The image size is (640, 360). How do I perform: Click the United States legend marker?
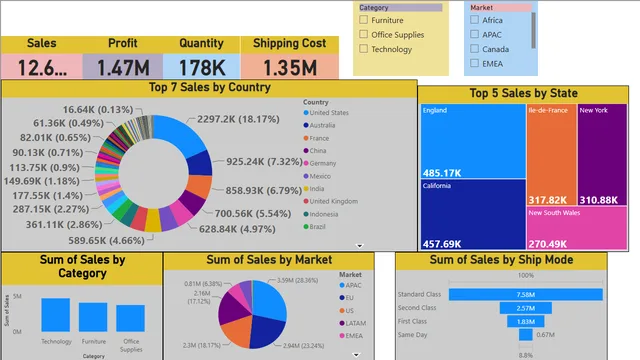[306, 113]
